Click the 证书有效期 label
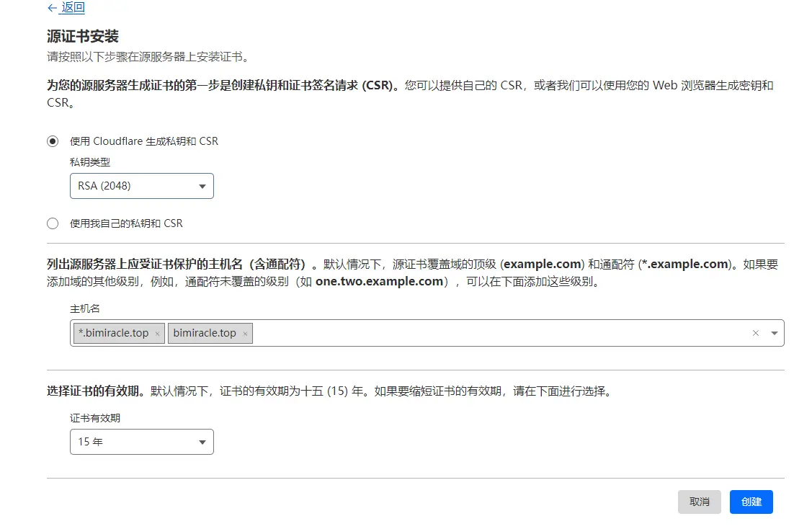This screenshot has width=812, height=529. point(95,418)
